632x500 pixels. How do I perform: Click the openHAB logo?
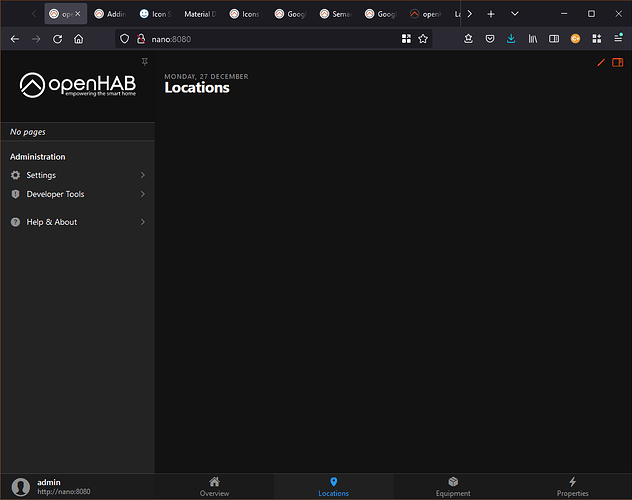pos(78,85)
